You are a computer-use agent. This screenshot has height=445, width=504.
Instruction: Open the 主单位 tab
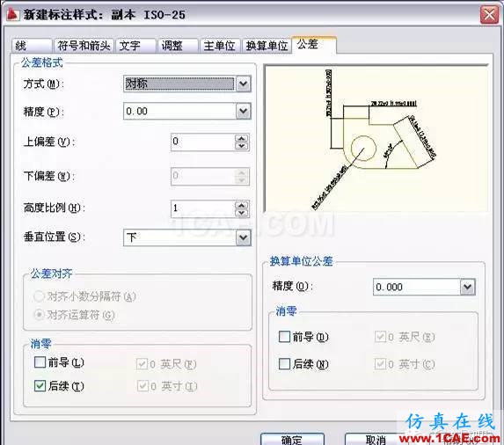pos(220,46)
